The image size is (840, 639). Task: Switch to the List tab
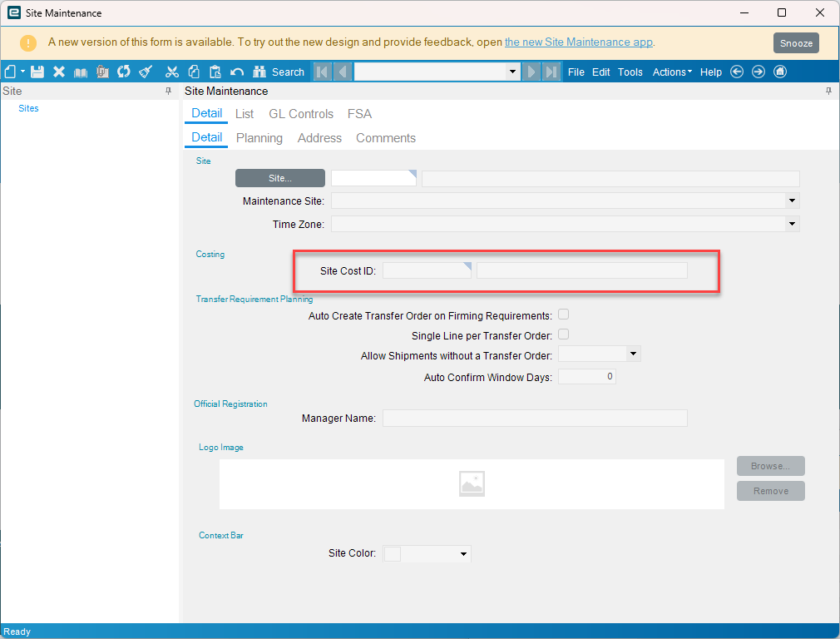[x=245, y=114]
